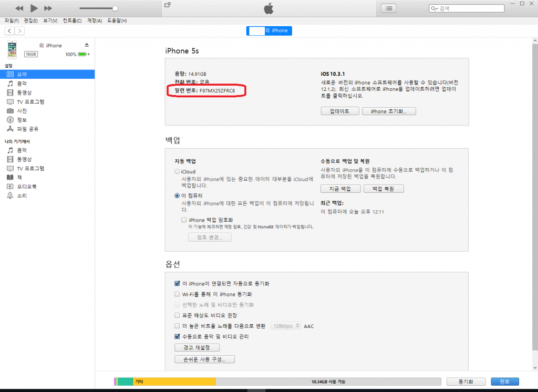Select the 이 컴퓨터 backup radio button
538x392 pixels.
(x=177, y=195)
